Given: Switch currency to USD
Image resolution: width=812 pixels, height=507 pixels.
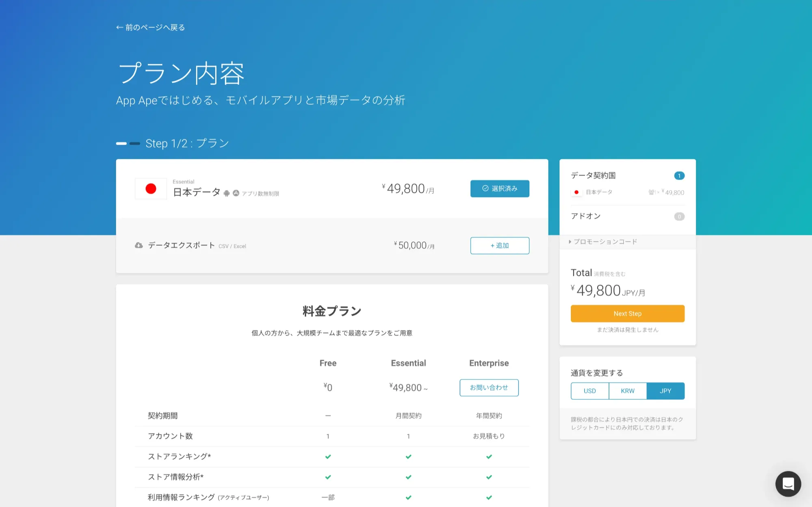Looking at the screenshot, I should [x=590, y=391].
